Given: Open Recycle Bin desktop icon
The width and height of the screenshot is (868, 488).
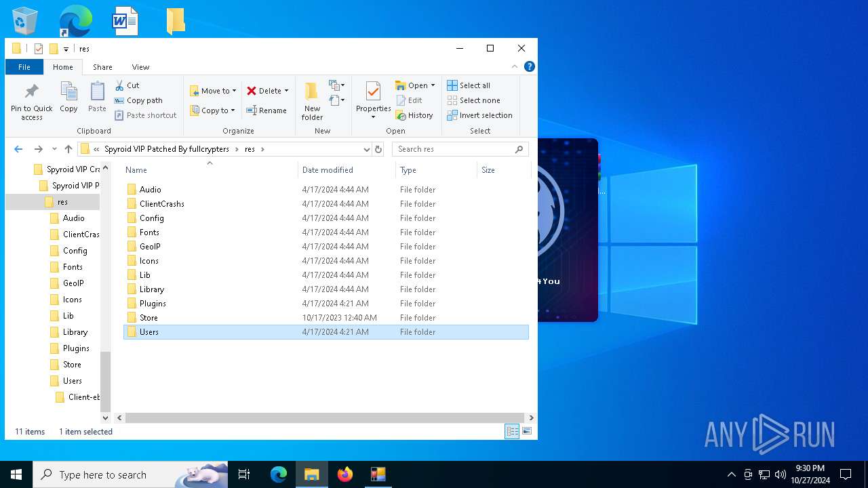Looking at the screenshot, I should (x=26, y=20).
